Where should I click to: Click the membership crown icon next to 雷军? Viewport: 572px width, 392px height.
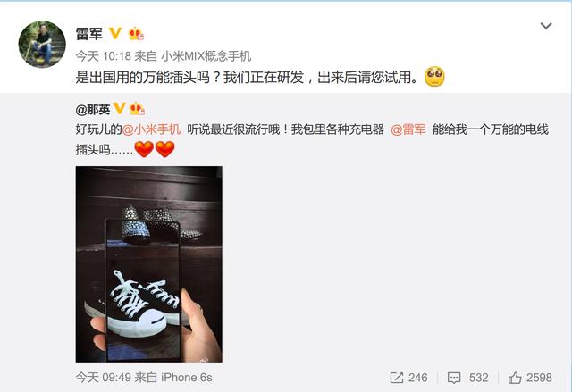[136, 34]
